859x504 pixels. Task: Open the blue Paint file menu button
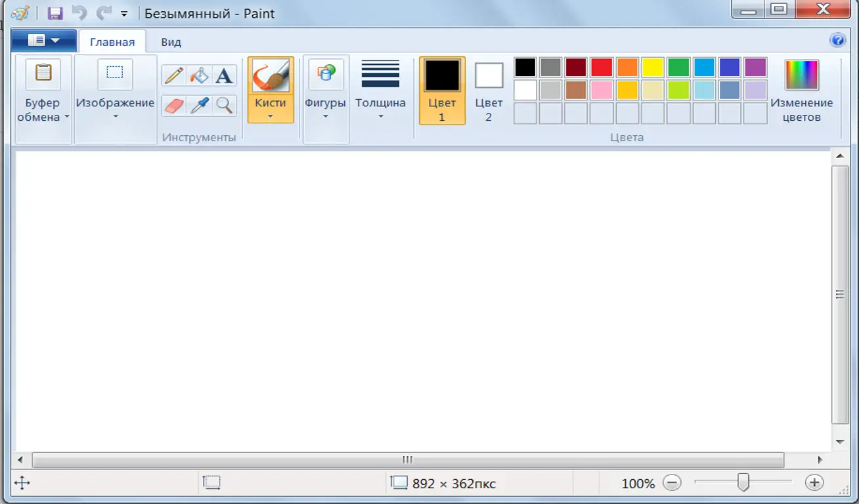point(44,41)
